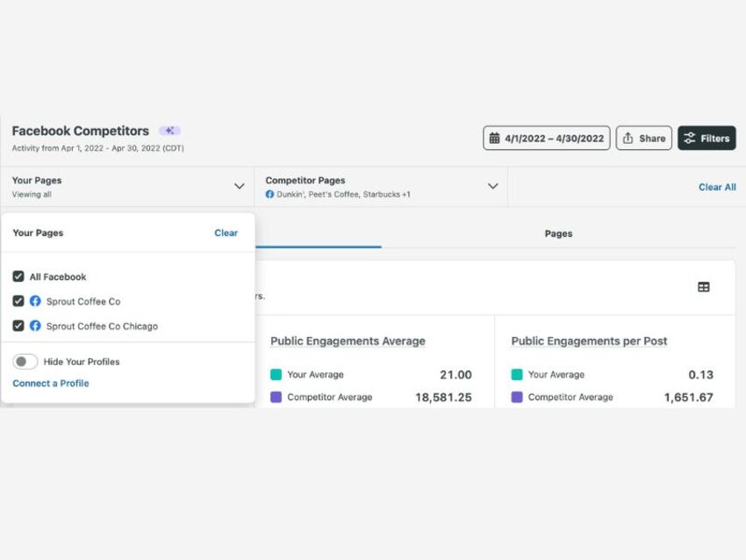Uncheck the Sprout Coffee Co checkbox

(x=18, y=301)
